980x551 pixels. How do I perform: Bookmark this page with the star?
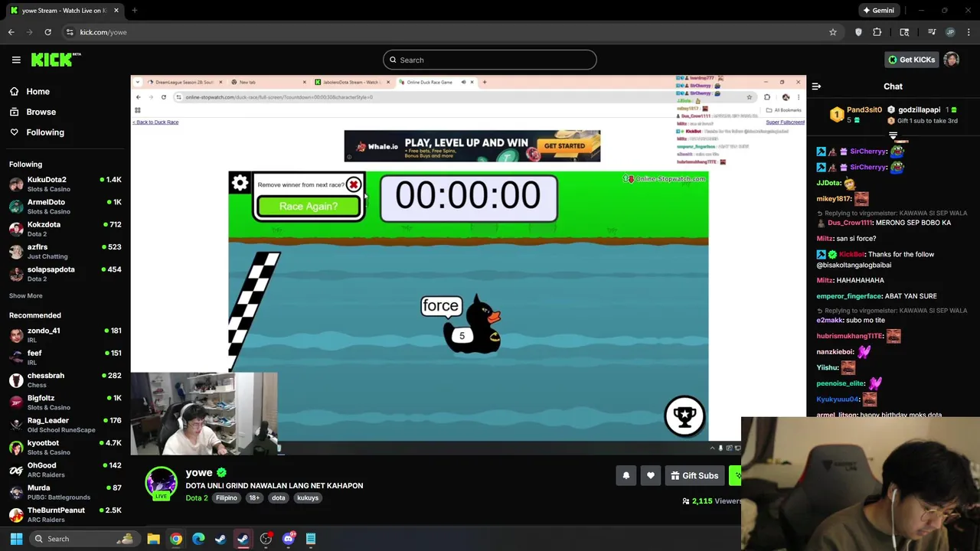tap(833, 32)
